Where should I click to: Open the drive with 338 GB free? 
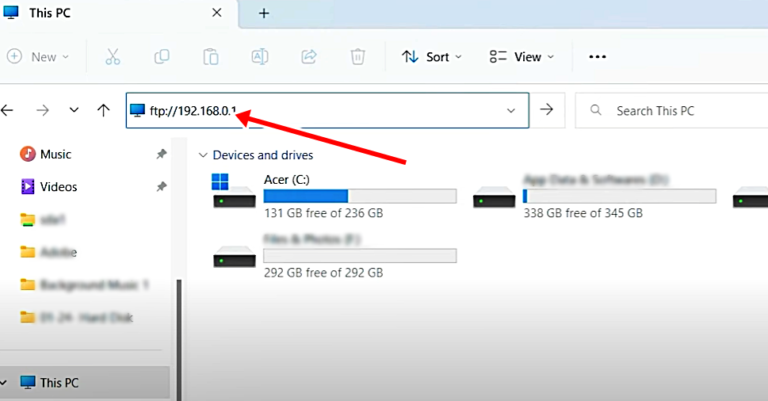(494, 197)
